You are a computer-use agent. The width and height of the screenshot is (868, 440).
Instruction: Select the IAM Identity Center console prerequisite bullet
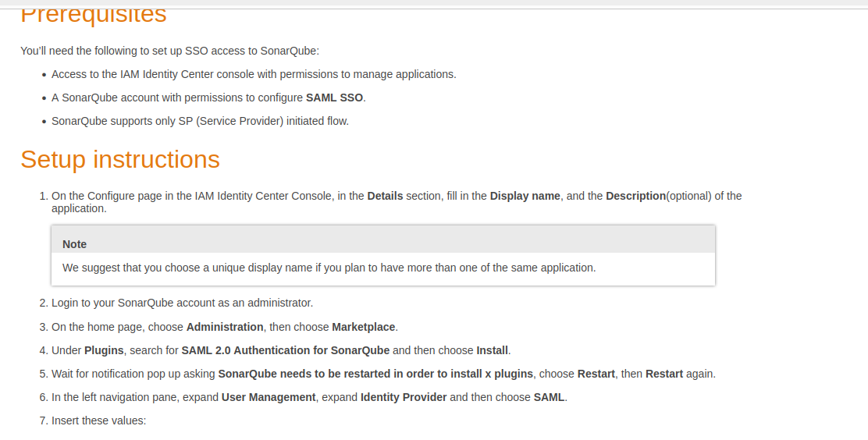click(253, 74)
